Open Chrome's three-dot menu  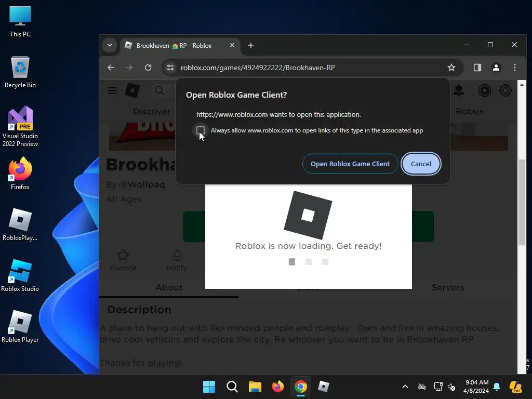pos(515,68)
